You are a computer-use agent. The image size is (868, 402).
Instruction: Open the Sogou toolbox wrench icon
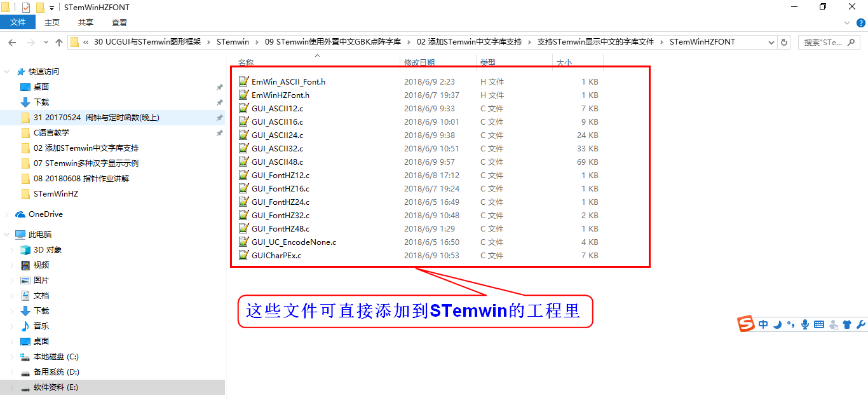pyautogui.click(x=861, y=324)
